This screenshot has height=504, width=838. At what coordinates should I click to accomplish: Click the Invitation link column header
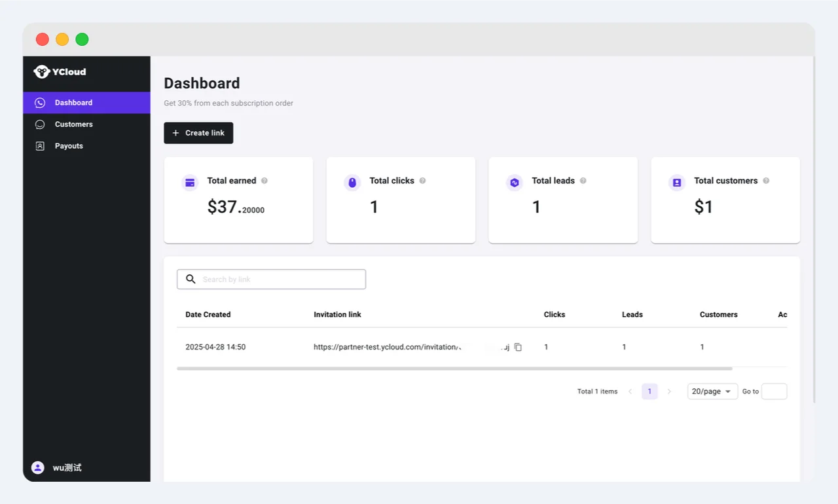point(337,315)
